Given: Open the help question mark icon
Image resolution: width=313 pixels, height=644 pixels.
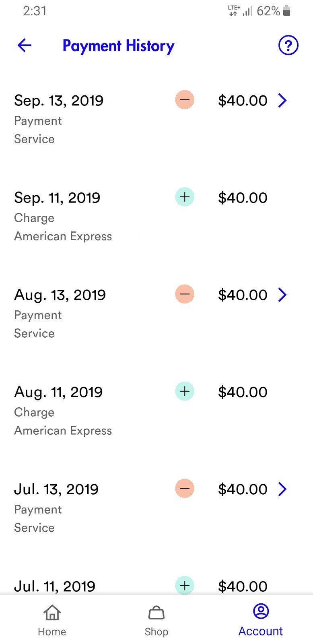Looking at the screenshot, I should tap(288, 45).
